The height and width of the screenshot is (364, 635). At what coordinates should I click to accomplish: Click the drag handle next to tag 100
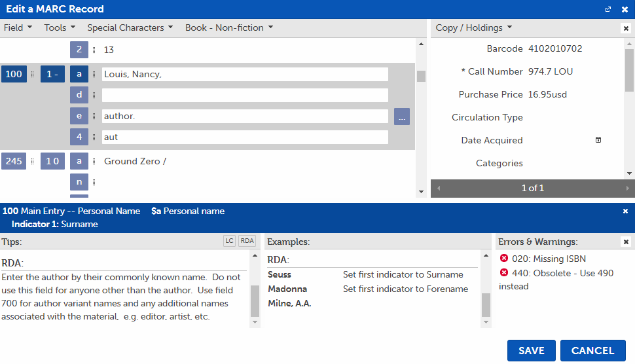click(32, 75)
